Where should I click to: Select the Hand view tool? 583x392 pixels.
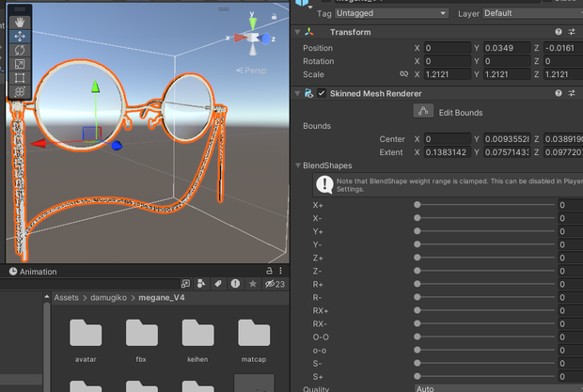pyautogui.click(x=20, y=23)
